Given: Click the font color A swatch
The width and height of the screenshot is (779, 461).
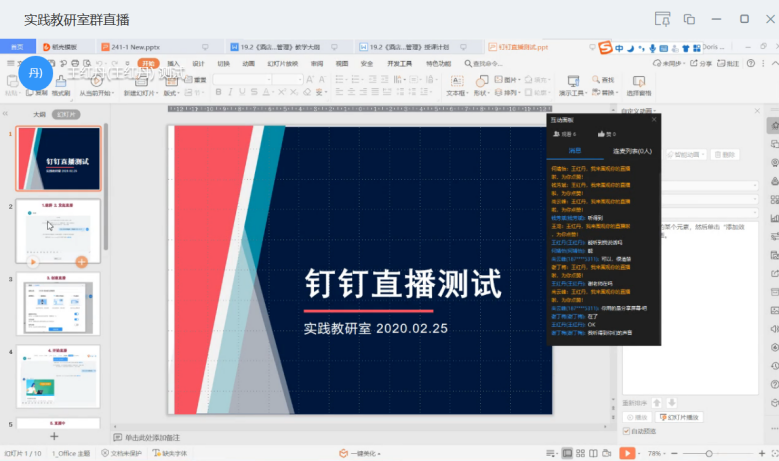Looking at the screenshot, I should coord(266,92).
